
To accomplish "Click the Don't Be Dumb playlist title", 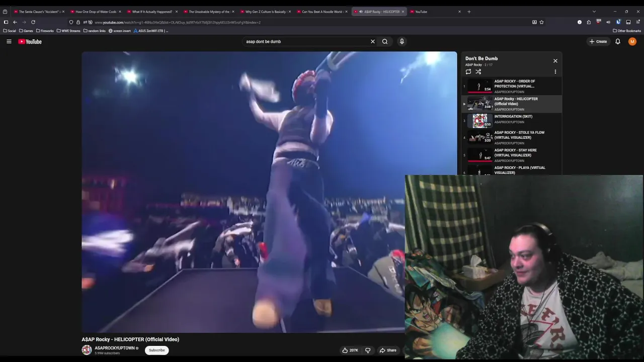I will [x=481, y=58].
